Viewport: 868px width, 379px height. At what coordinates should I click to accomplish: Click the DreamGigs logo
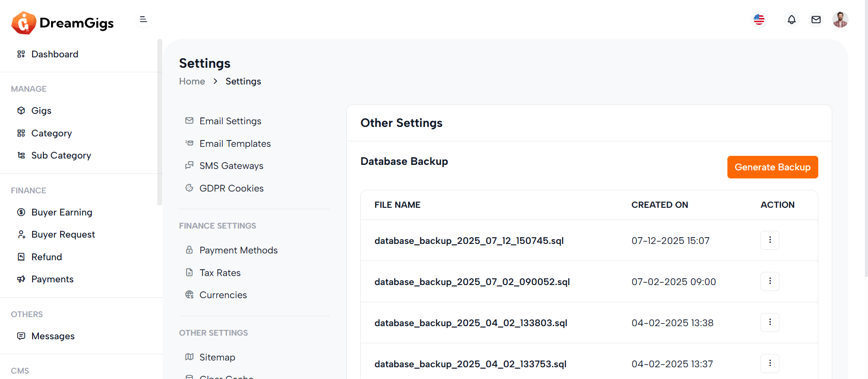click(62, 23)
